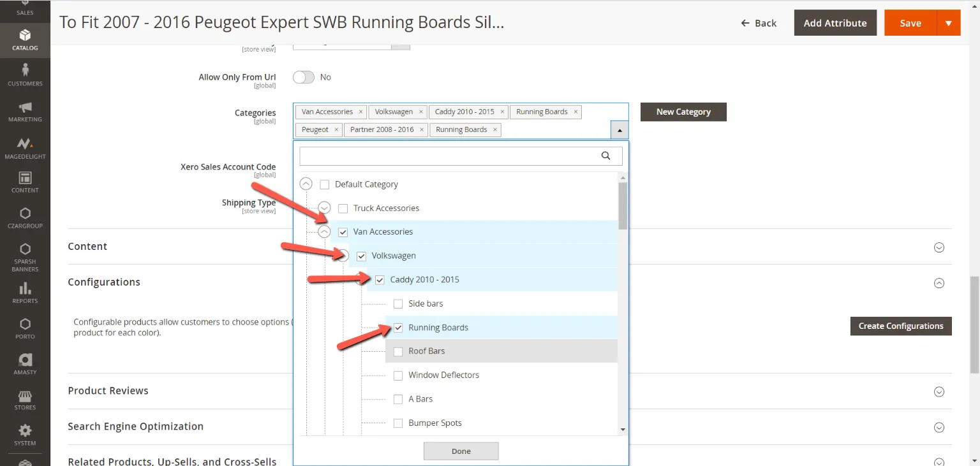Open the Reports bar-chart menu
Viewport: 980px width, 466px height.
(25, 293)
